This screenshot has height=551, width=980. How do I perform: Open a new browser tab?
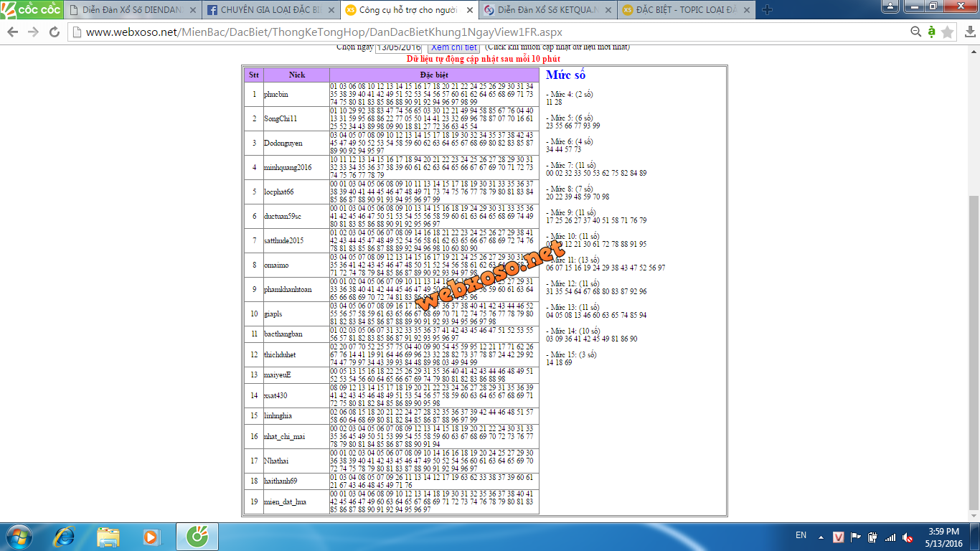(767, 10)
